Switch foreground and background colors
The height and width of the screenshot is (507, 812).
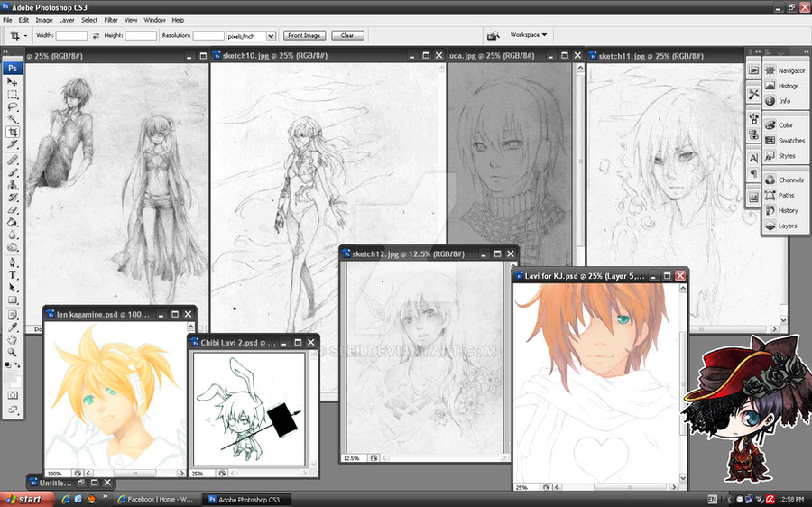(18, 365)
